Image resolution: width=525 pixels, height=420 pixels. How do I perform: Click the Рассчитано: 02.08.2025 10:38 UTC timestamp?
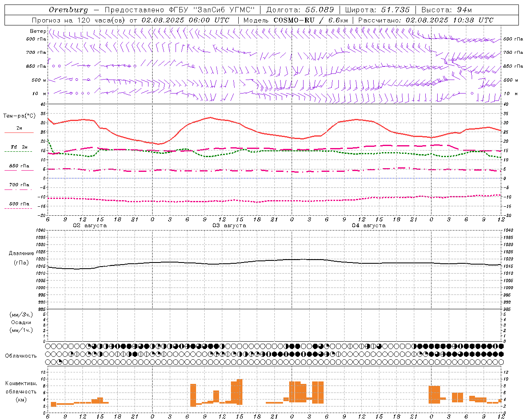tap(426, 20)
